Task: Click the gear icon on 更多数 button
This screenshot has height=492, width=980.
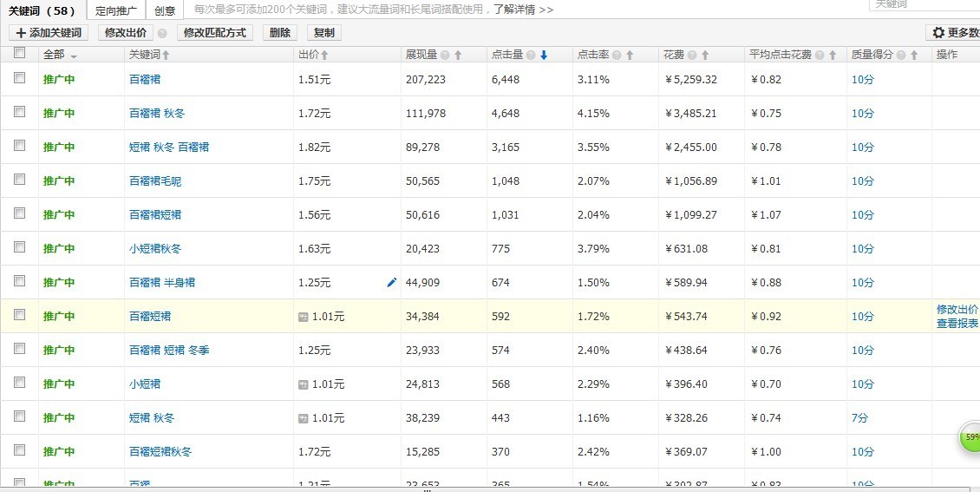Action: coord(938,33)
